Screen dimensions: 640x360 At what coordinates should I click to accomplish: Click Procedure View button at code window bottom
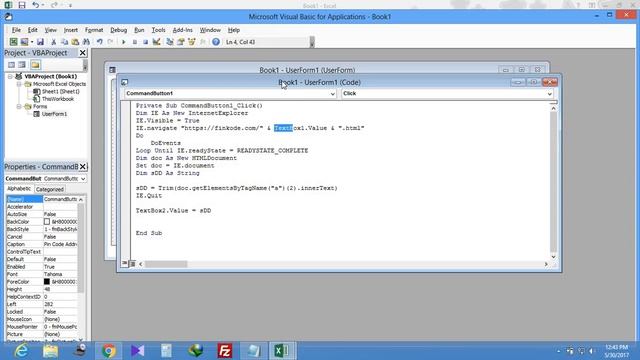tap(124, 264)
